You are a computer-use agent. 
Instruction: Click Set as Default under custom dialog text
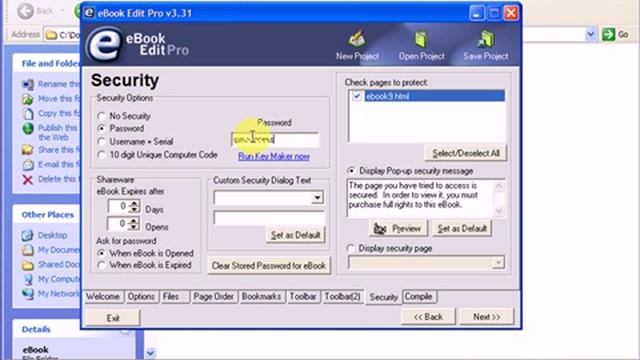[x=296, y=235]
